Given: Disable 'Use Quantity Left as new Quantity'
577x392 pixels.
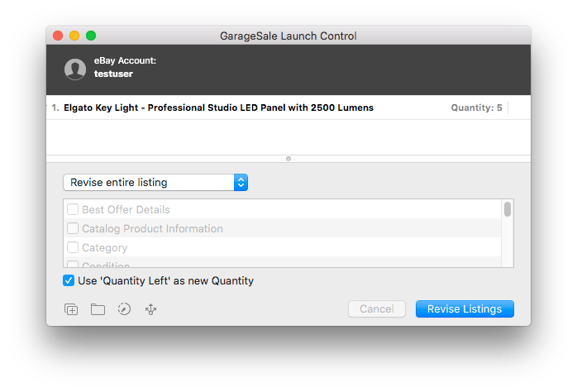Looking at the screenshot, I should click(69, 281).
